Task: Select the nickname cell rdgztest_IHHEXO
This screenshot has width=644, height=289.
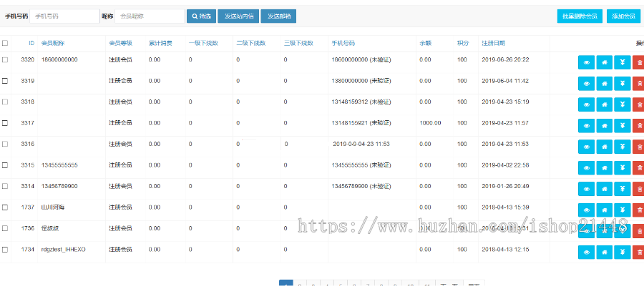Action: click(63, 250)
